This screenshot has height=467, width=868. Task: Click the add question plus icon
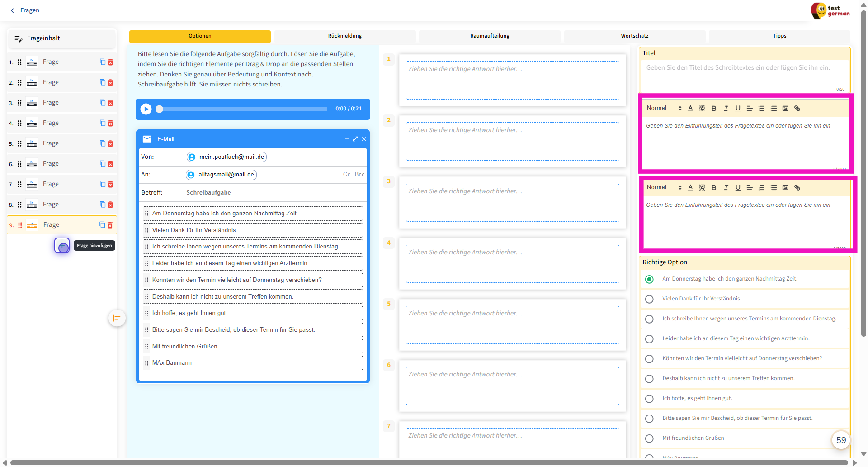[x=62, y=246]
